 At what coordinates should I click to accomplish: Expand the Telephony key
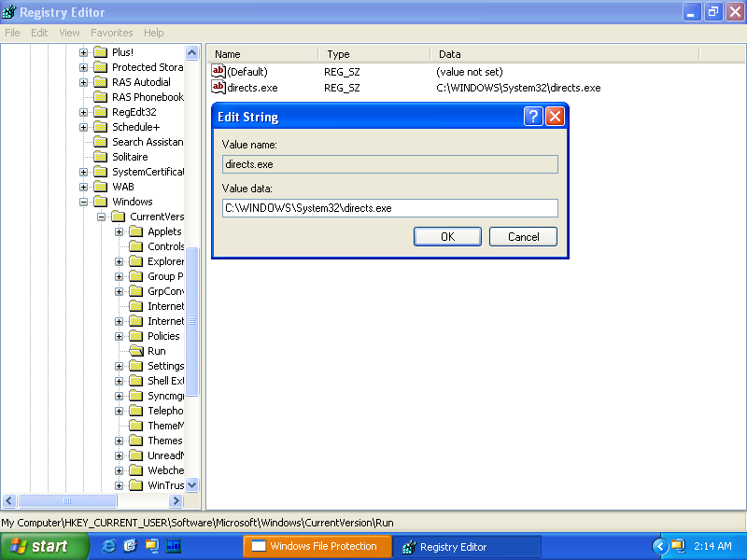[120, 411]
